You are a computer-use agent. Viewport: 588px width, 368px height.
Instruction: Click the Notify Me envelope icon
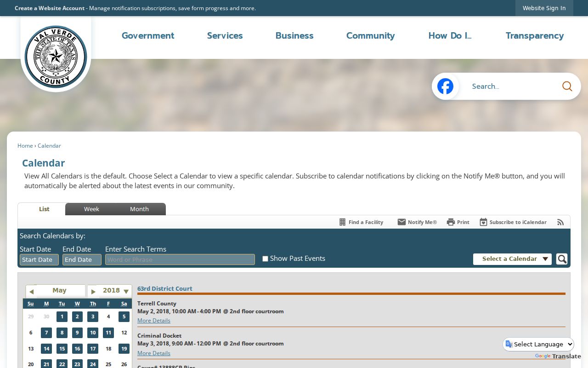point(401,222)
